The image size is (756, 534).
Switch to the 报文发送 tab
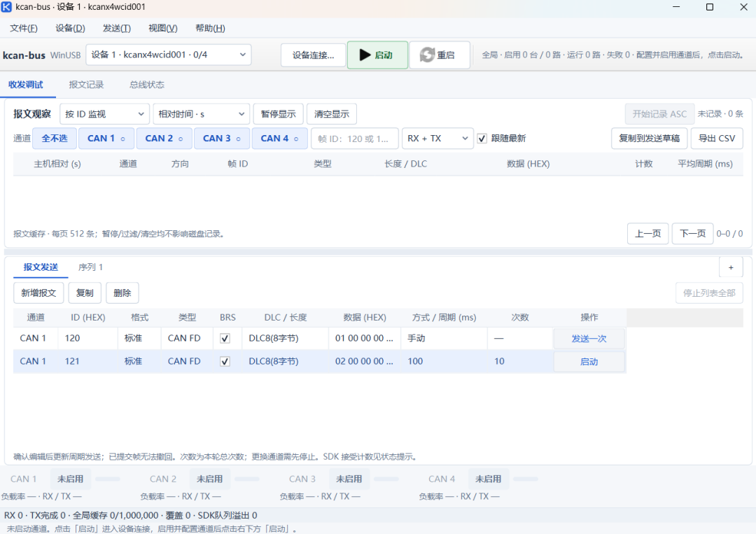(41, 267)
